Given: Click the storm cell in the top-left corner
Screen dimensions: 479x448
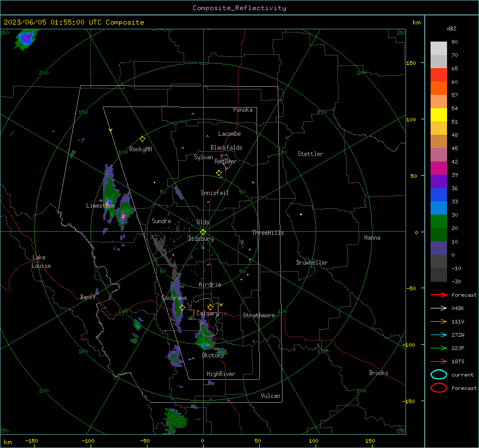Looking at the screenshot, I should (26, 38).
